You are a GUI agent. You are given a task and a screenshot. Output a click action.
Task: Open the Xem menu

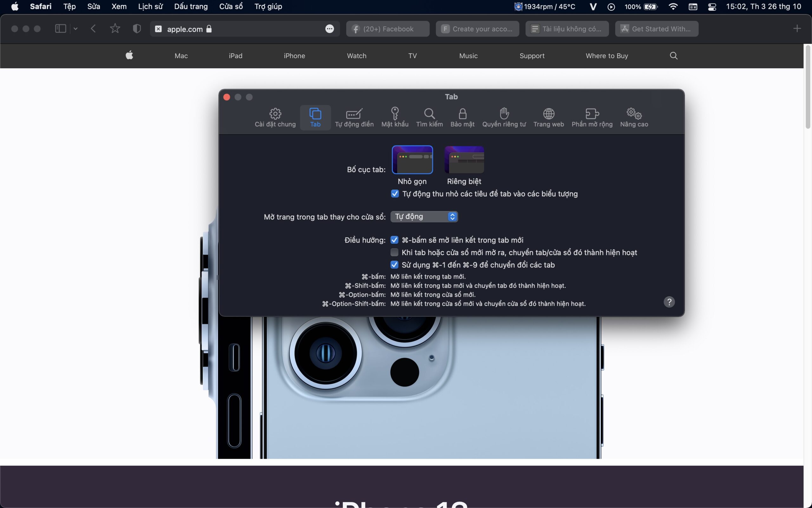(x=119, y=6)
